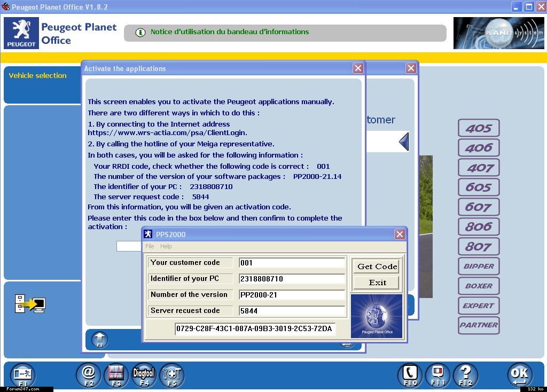The height and width of the screenshot is (392, 547).
Task: Open the Help menu in PPS2000
Action: click(166, 246)
